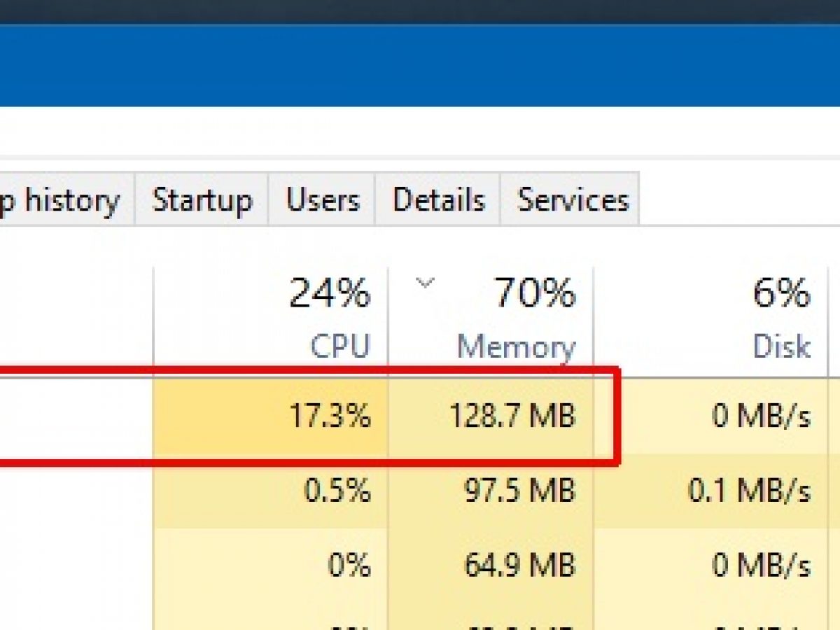840x630 pixels.
Task: Select the Services tab
Action: [x=572, y=201]
